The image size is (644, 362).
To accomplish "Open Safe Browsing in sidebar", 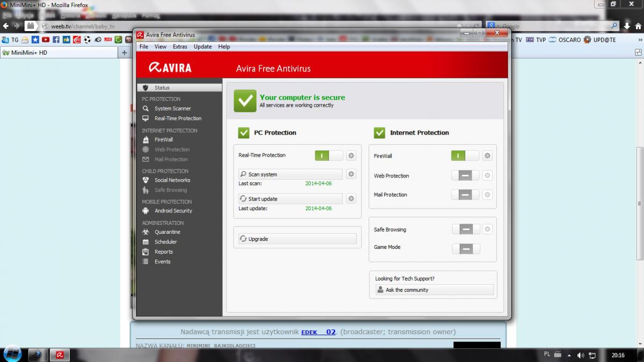I will [x=171, y=190].
